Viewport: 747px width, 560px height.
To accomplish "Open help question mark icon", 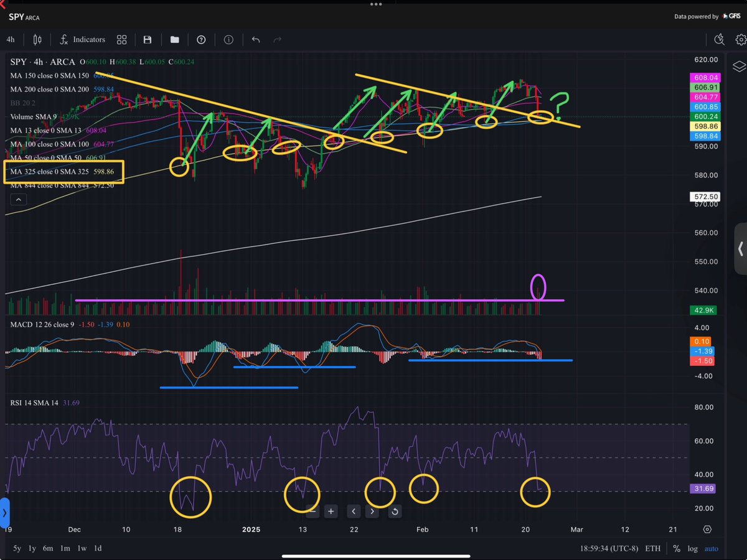I will pos(201,39).
